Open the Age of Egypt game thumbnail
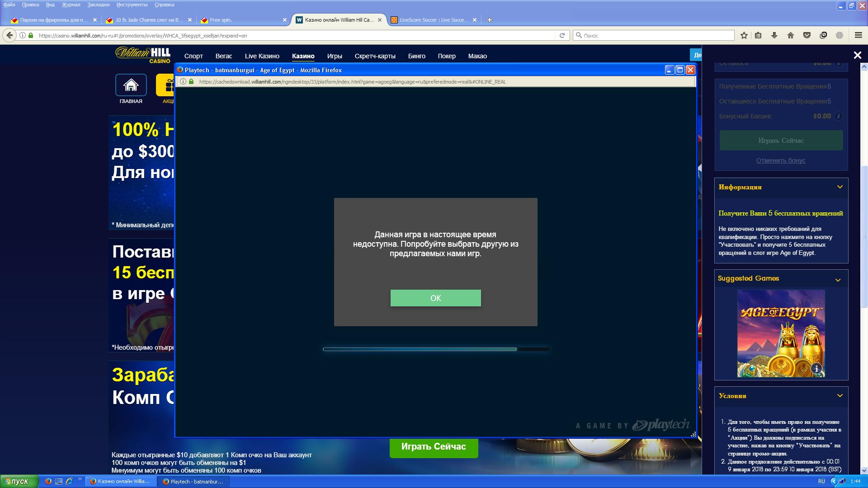868x488 pixels. pyautogui.click(x=781, y=333)
